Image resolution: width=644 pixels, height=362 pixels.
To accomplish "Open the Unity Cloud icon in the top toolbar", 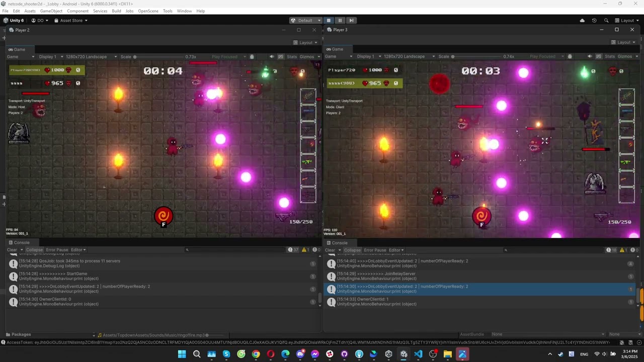I will [x=582, y=21].
